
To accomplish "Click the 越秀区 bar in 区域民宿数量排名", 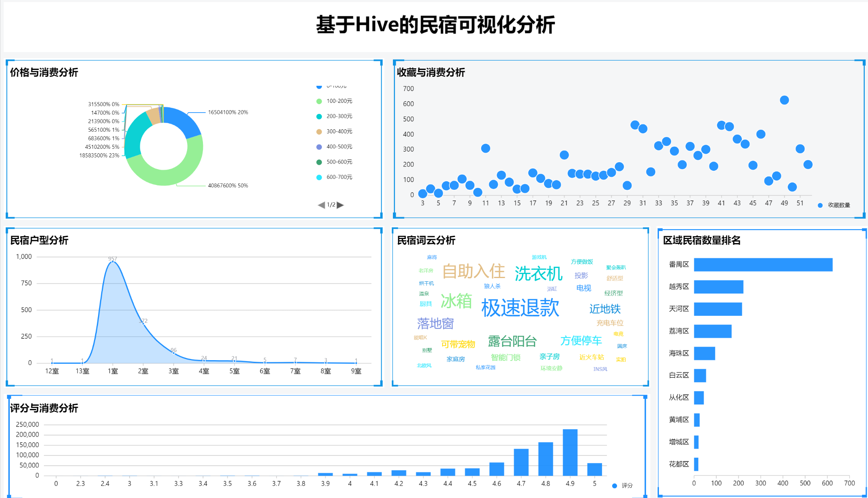I will 719,287.
